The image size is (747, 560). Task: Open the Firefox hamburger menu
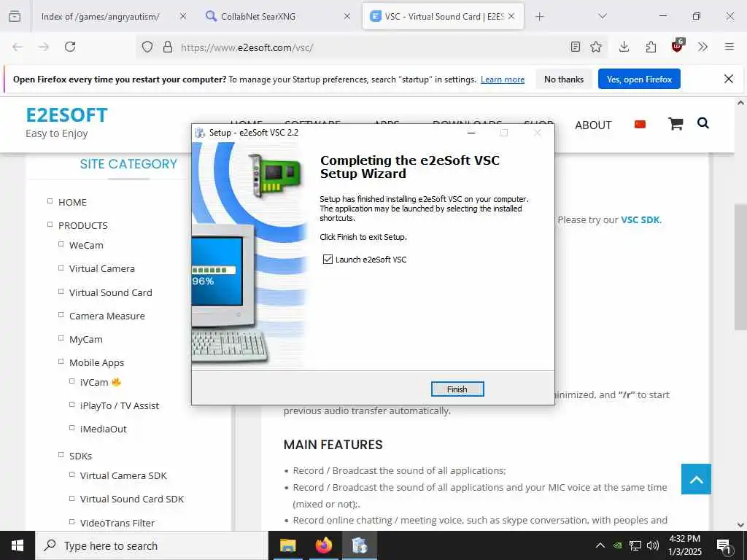pos(729,47)
